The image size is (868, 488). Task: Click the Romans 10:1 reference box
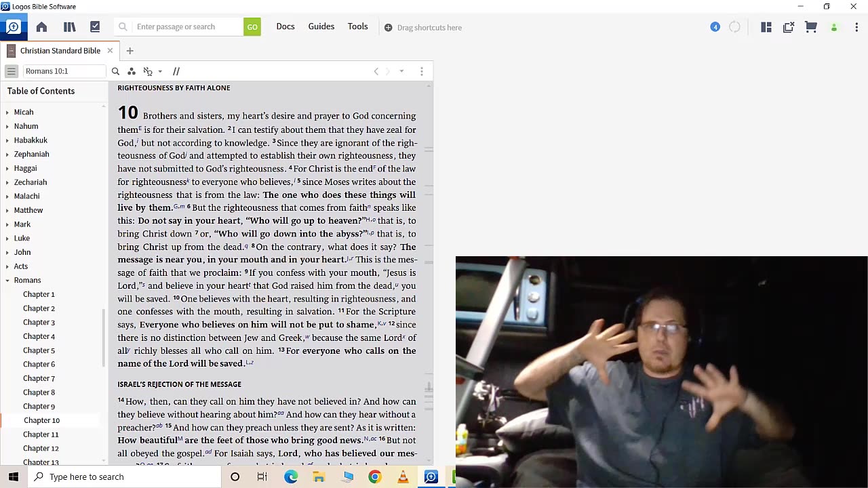pyautogui.click(x=64, y=71)
